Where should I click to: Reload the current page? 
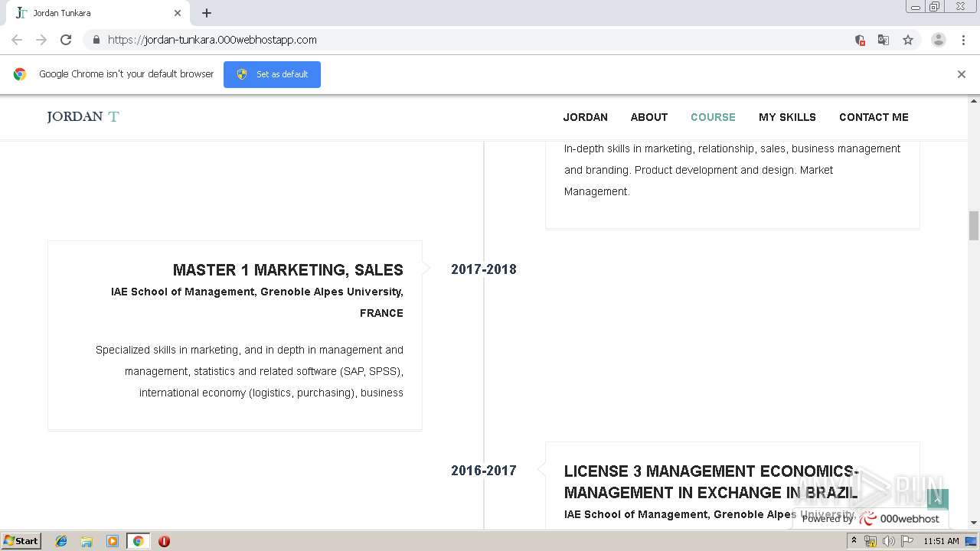tap(66, 40)
